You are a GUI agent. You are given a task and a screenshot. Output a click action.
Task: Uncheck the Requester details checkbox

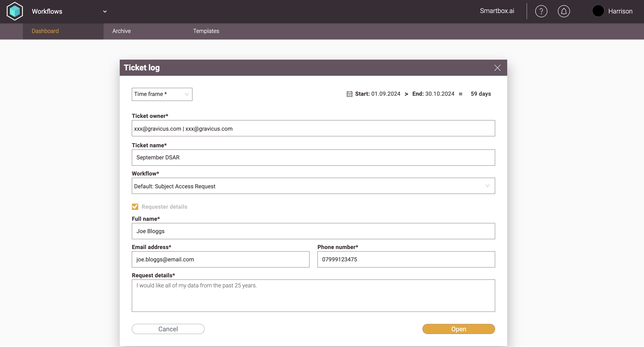click(x=135, y=207)
